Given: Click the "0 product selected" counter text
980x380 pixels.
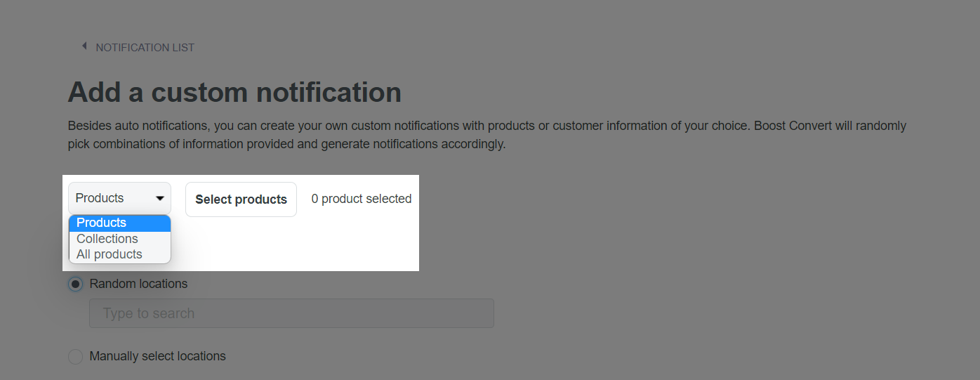Looking at the screenshot, I should [362, 199].
